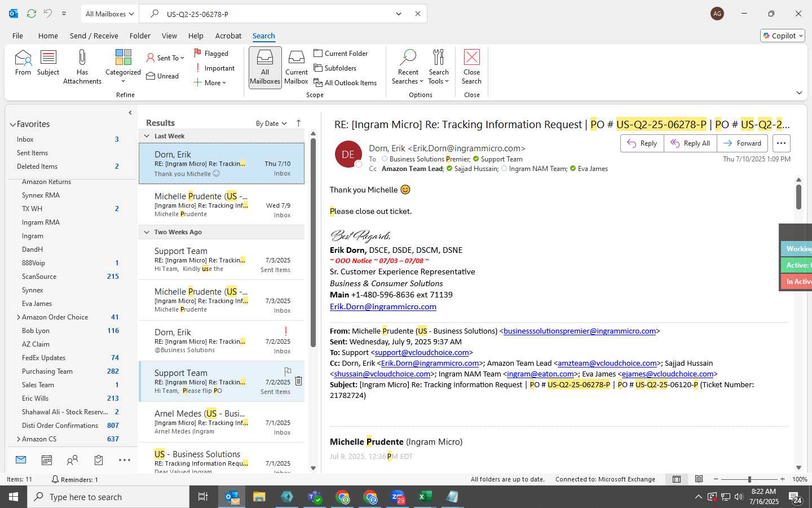Viewport: 812px width, 508px height.
Task: Open more actions menu in reading pane
Action: (781, 143)
